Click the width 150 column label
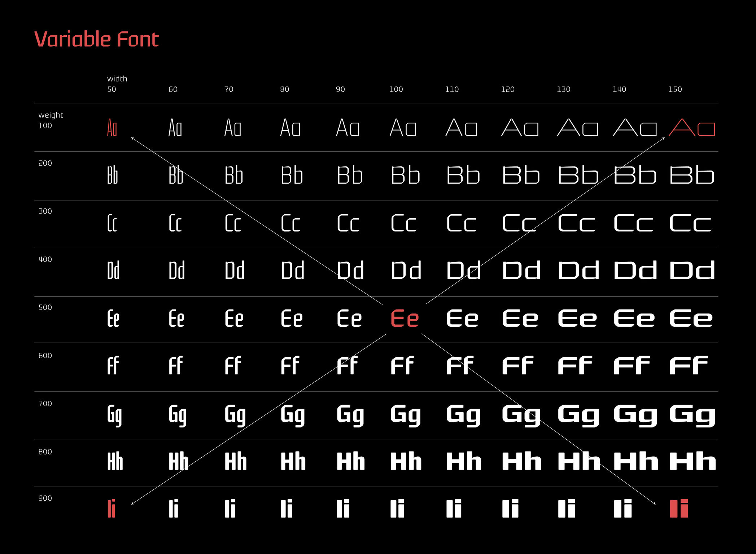Viewport: 756px width, 554px height. (x=675, y=89)
